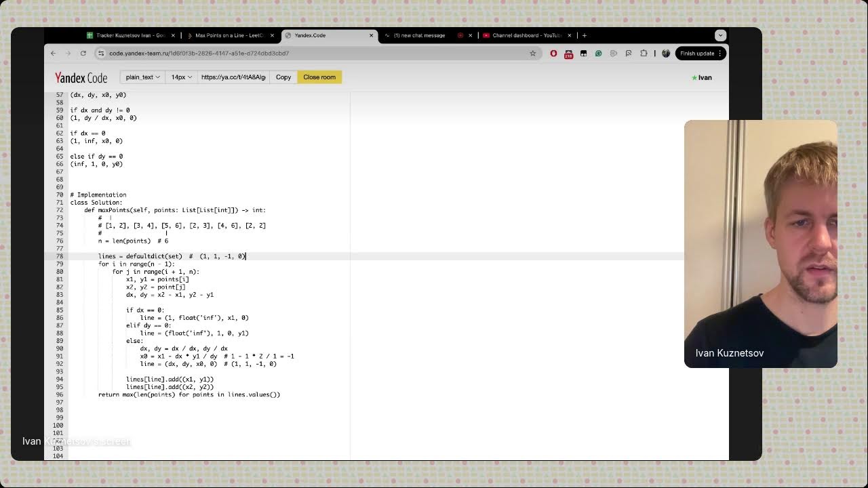
Task: Open the plain_text language dropdown
Action: pos(142,77)
